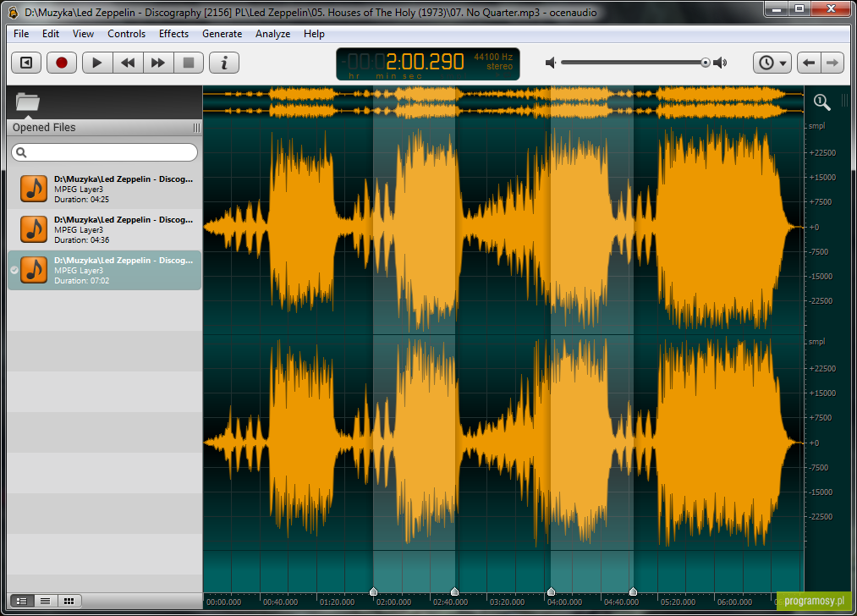Switch to grid view mode
Viewport: 857px width, 616px height.
(69, 602)
